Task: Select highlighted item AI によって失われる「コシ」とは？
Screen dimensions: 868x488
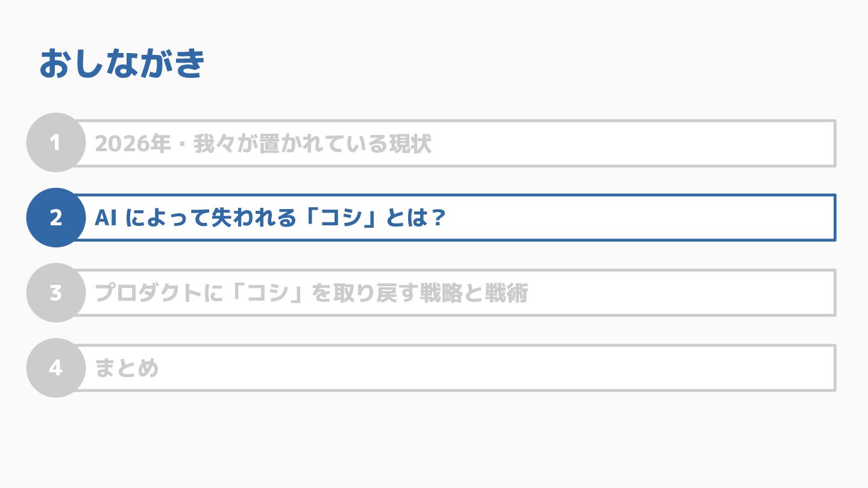Action: click(x=270, y=218)
